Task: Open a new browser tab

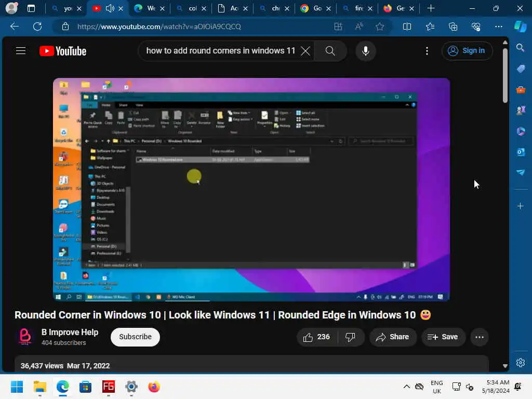Action: [x=431, y=8]
